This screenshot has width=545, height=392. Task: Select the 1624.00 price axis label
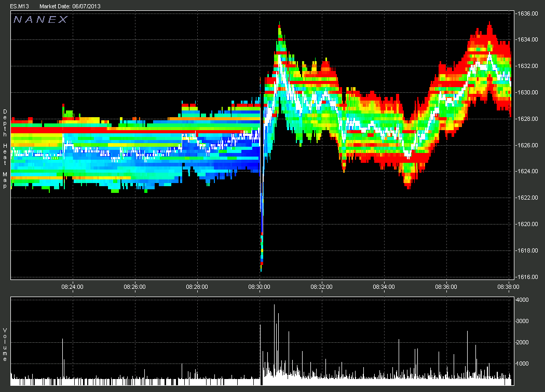[527, 171]
